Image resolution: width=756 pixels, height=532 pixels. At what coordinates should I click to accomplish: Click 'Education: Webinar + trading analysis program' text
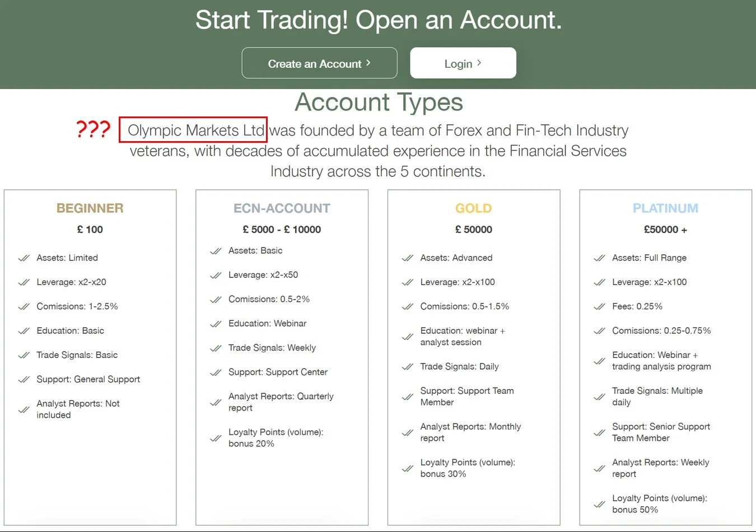point(662,361)
